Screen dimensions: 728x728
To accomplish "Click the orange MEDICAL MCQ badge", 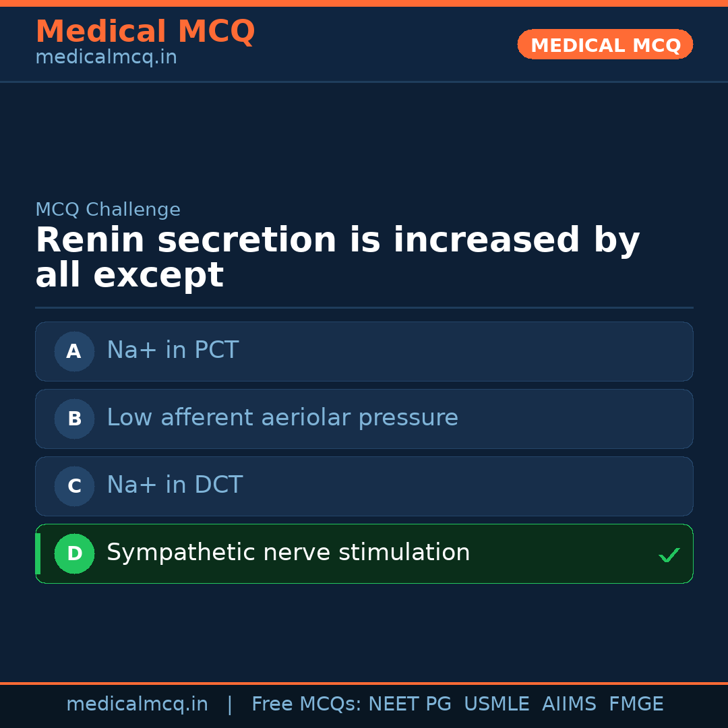I will 605,45.
